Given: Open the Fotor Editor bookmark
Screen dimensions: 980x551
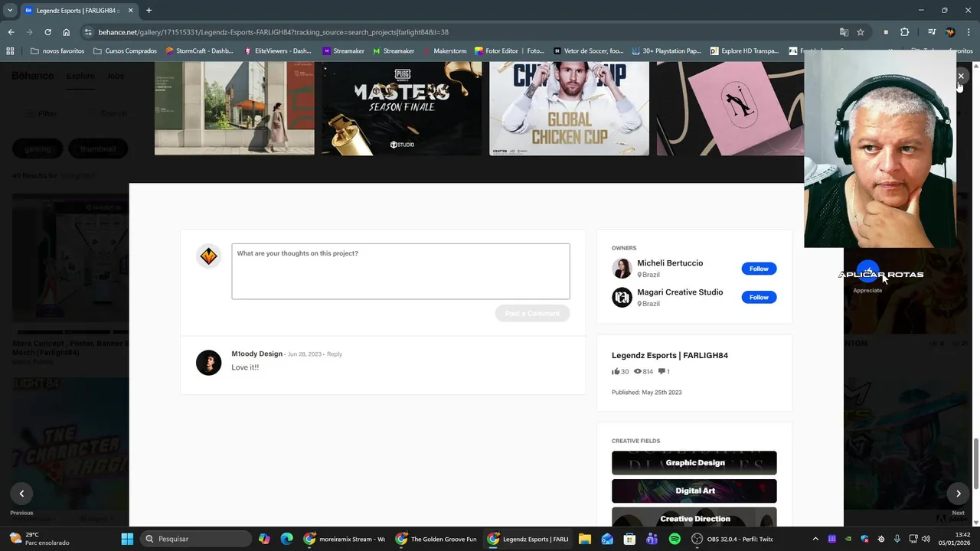Looking at the screenshot, I should (x=509, y=51).
